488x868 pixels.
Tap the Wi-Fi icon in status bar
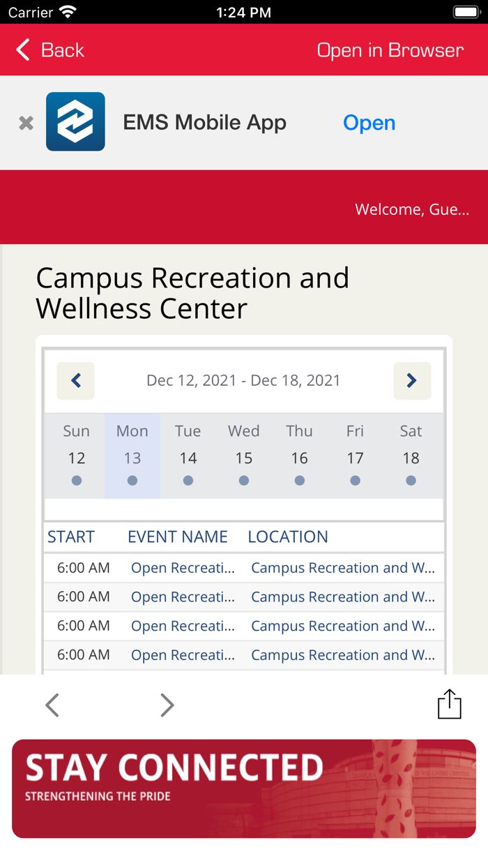tap(66, 11)
